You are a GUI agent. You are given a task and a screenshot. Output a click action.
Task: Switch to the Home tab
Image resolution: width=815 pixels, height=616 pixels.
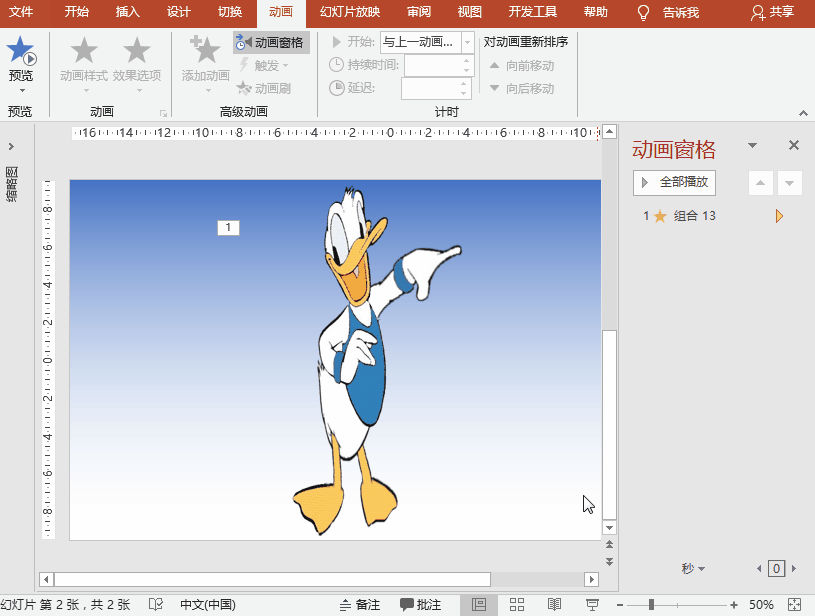point(76,11)
